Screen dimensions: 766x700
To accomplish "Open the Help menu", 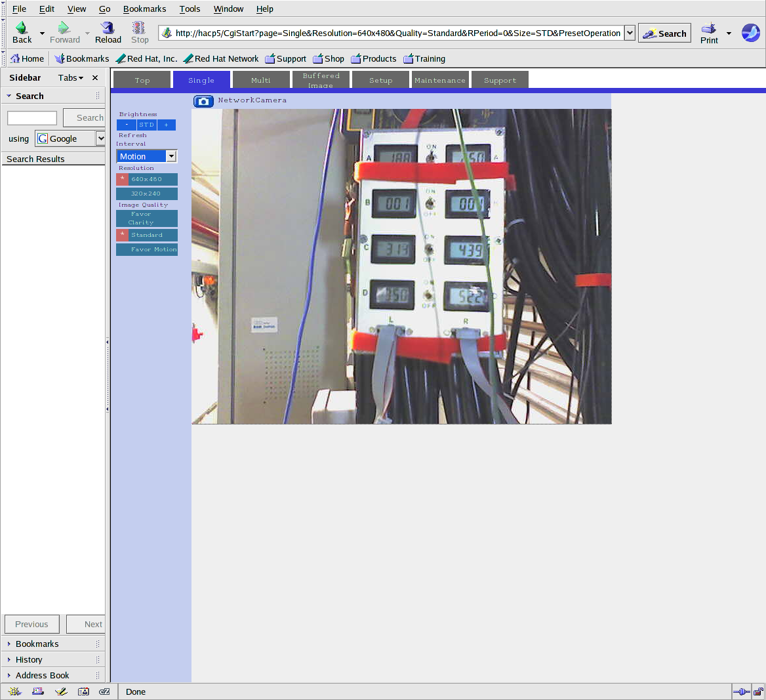I will (265, 9).
